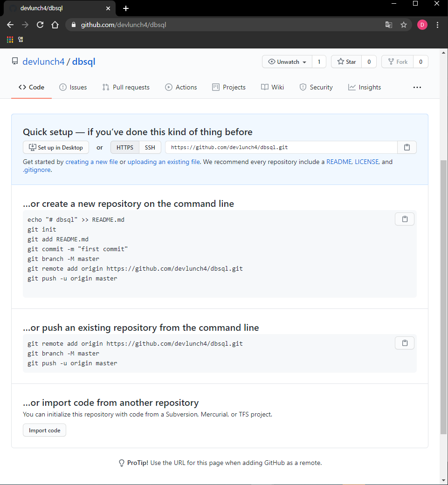Click the browser forward arrow
Image resolution: width=448 pixels, height=485 pixels.
(x=25, y=25)
